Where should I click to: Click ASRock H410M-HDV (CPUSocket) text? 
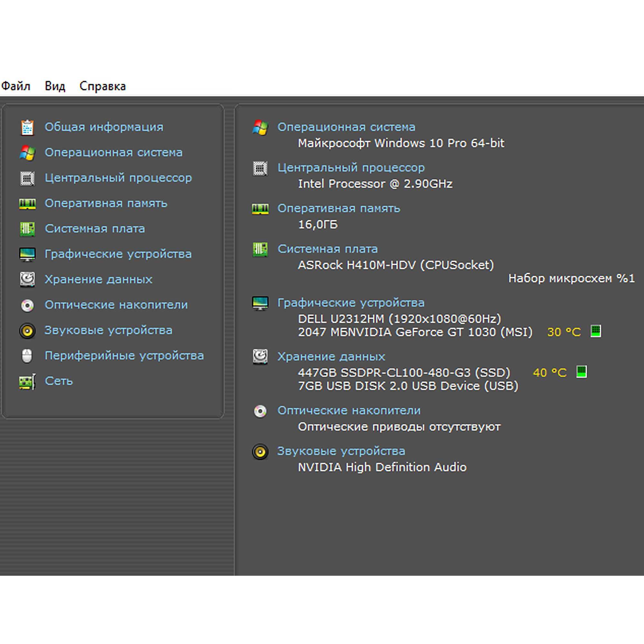pyautogui.click(x=396, y=265)
